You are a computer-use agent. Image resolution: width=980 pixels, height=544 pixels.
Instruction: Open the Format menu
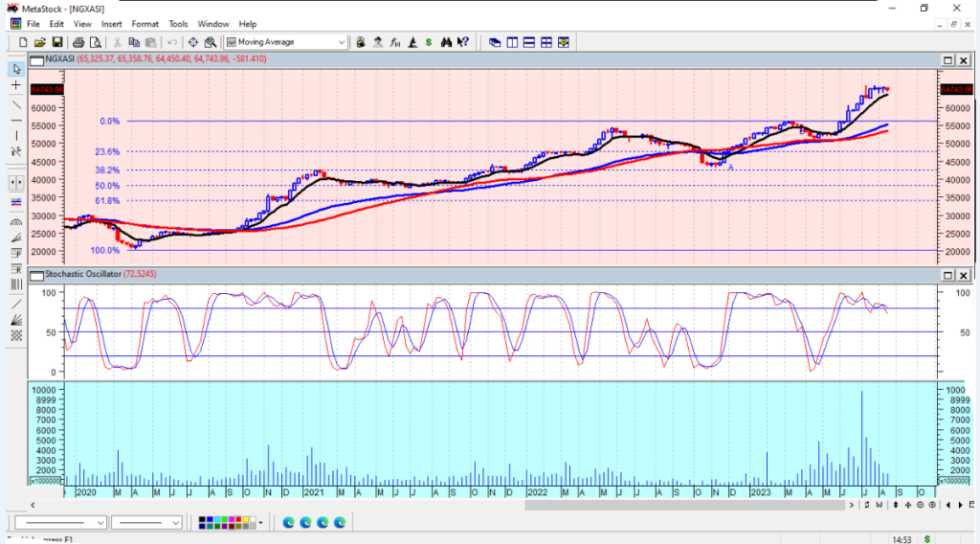[x=145, y=23]
